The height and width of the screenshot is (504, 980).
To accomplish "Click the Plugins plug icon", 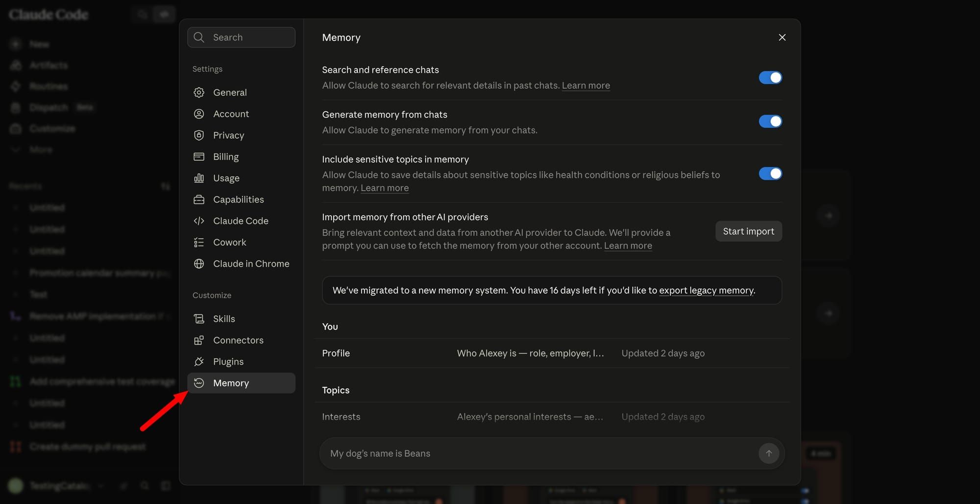I will (199, 361).
